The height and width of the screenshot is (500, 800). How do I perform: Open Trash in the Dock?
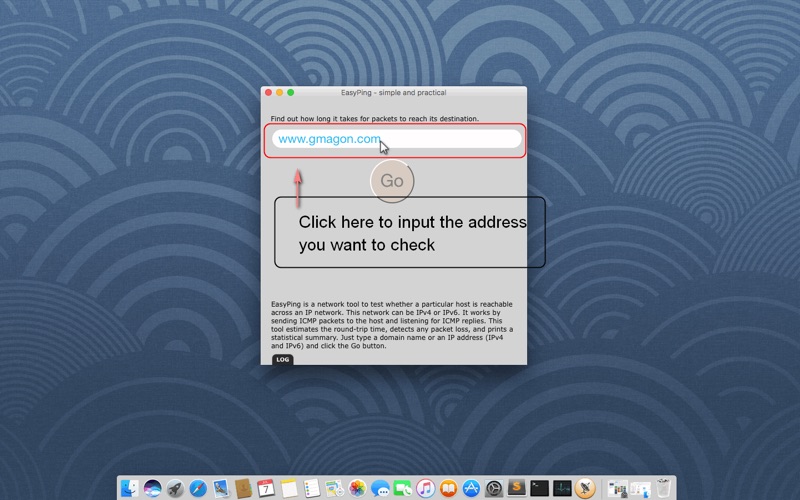tap(663, 488)
